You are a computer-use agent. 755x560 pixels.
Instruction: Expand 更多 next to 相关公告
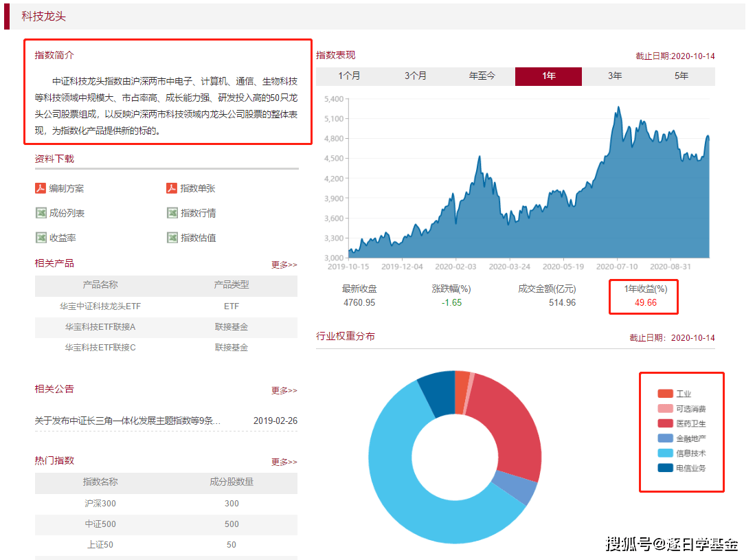pyautogui.click(x=284, y=390)
